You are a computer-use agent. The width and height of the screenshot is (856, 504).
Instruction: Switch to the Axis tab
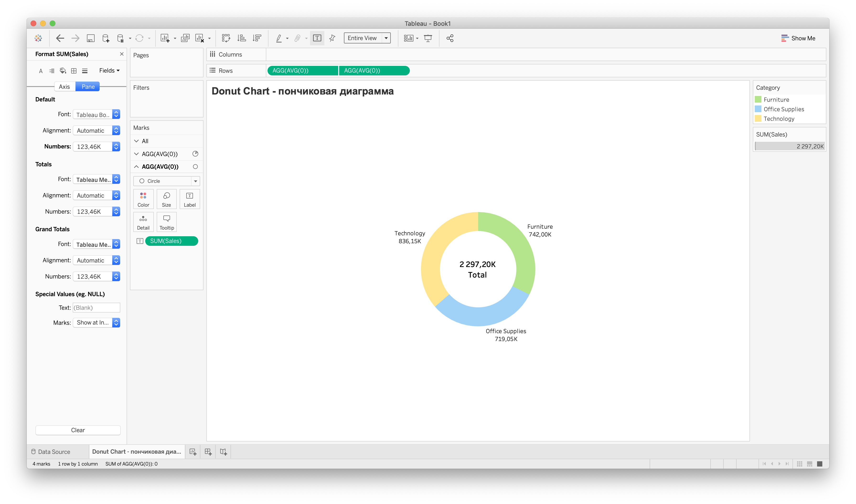coord(64,87)
